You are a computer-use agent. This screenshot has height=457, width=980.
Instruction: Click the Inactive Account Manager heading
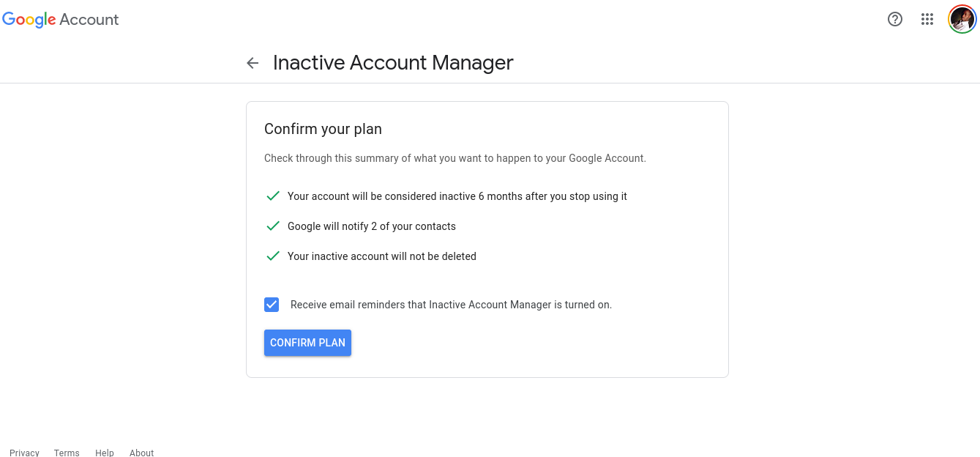click(393, 63)
